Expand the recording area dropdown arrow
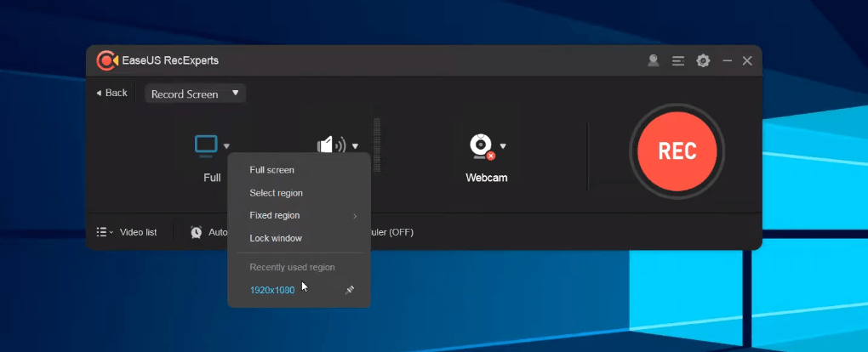Image resolution: width=868 pixels, height=352 pixels. click(x=226, y=146)
